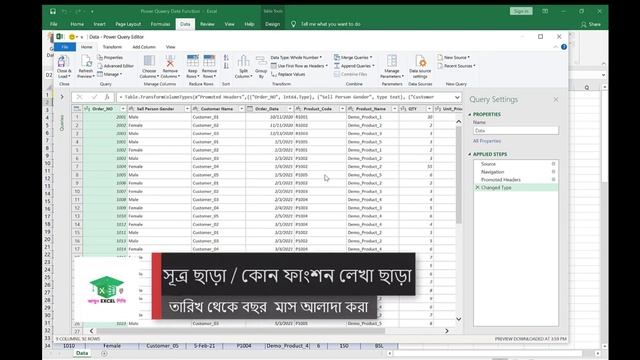Click the All Properties link

[x=487, y=141]
